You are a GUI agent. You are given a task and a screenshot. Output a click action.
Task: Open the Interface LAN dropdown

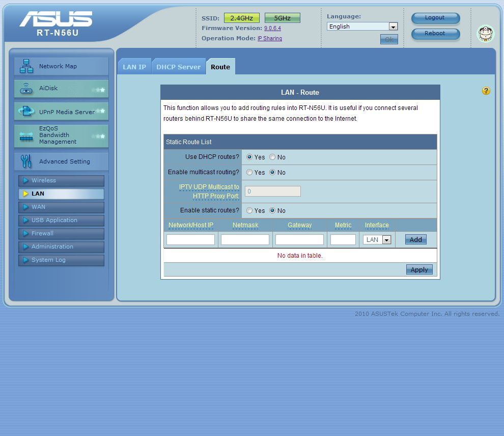point(386,240)
